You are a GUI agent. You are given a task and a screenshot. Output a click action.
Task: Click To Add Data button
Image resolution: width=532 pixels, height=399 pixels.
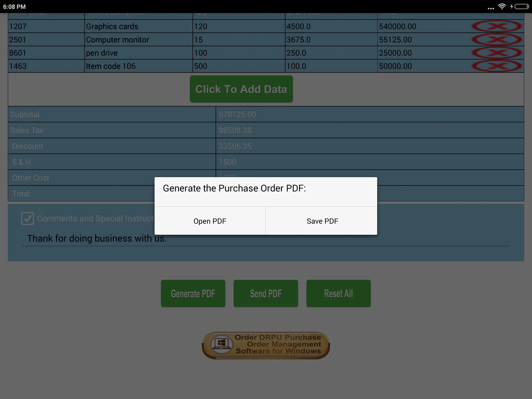pyautogui.click(x=241, y=89)
